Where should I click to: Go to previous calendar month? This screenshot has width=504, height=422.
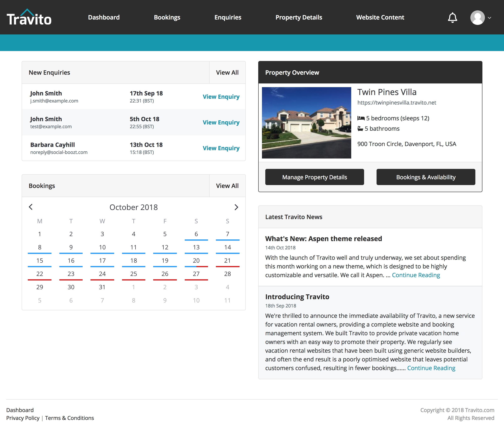point(31,207)
